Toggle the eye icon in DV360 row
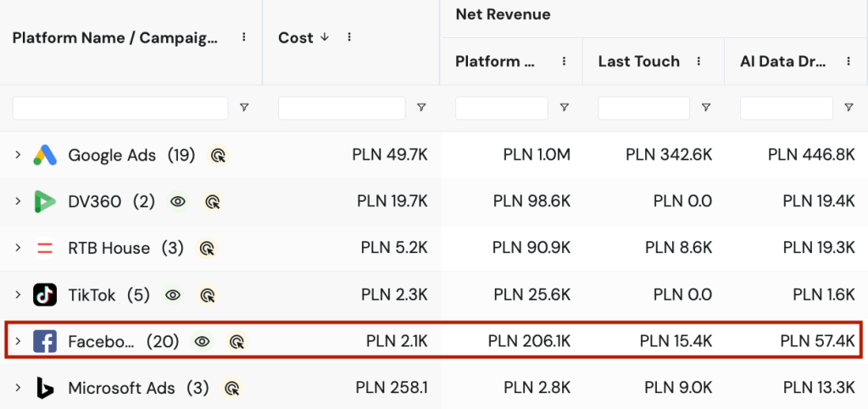Viewport: 868px width, 409px height. [178, 202]
